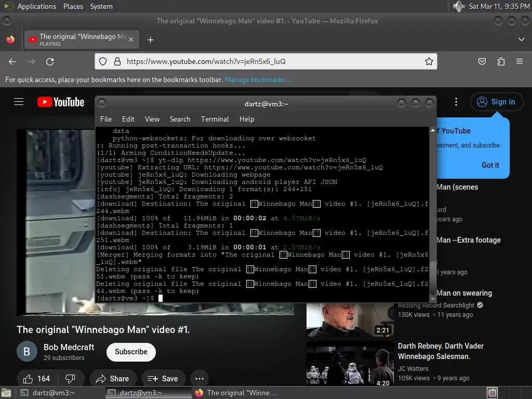Dislike the video with thumbs down
This screenshot has width=532, height=399.
pyautogui.click(x=70, y=379)
